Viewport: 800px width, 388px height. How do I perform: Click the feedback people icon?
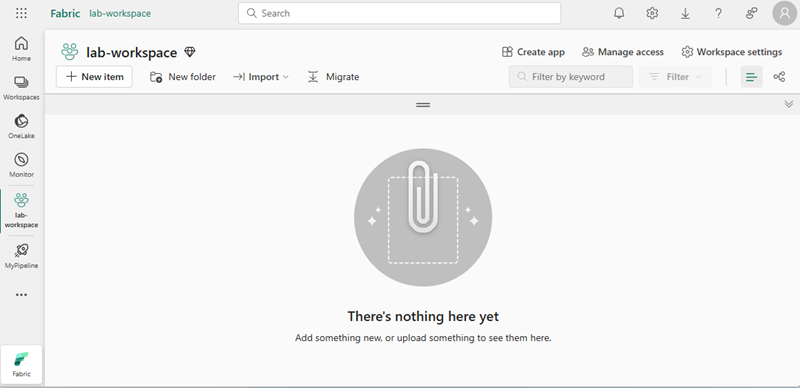click(752, 13)
